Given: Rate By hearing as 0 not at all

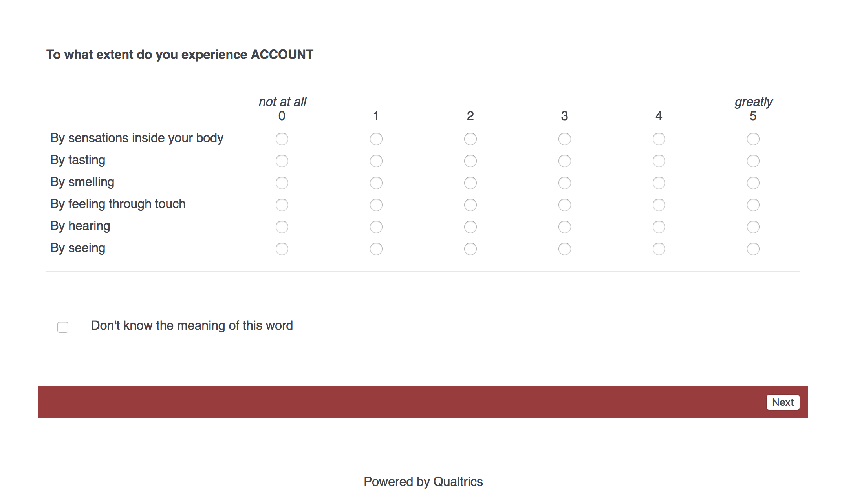Looking at the screenshot, I should tap(282, 227).
